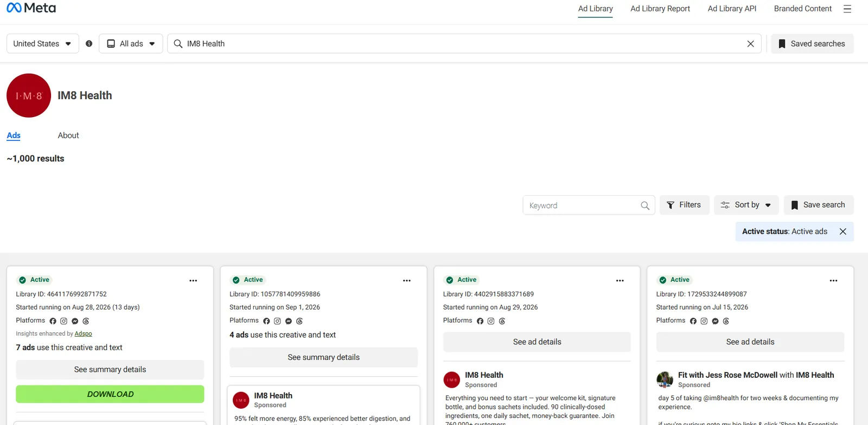The width and height of the screenshot is (868, 425).
Task: Open options for ad 4402915883371689
Action: pos(620,280)
